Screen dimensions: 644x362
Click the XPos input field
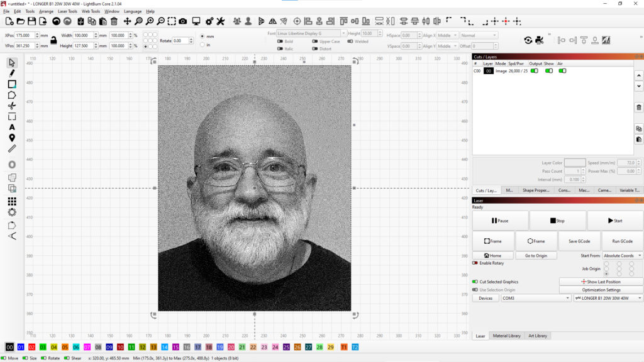point(25,35)
